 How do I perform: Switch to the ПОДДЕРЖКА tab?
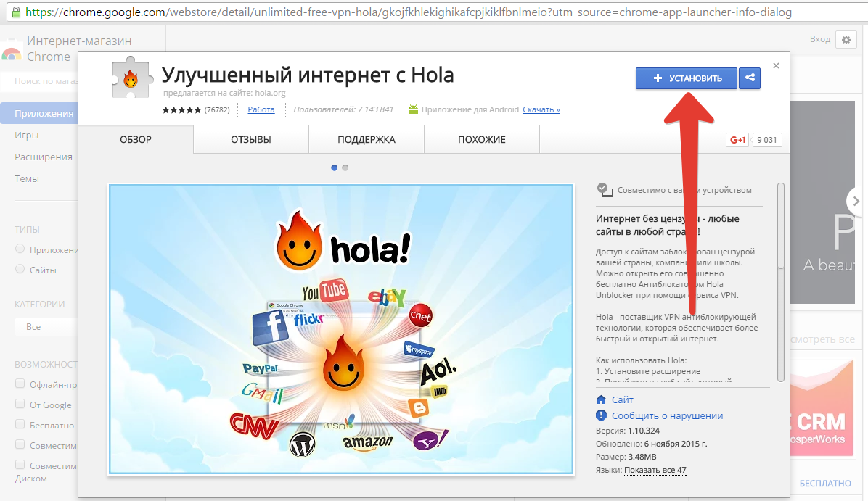[367, 139]
